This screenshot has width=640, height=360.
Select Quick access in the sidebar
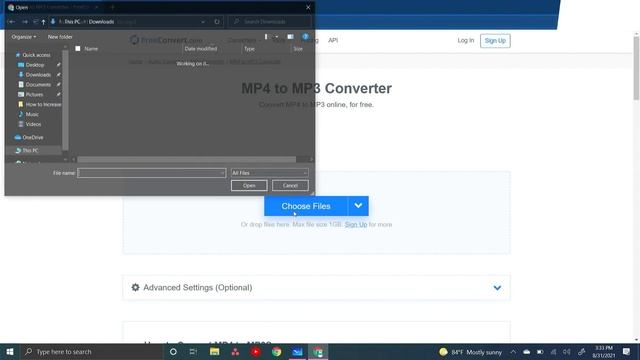tap(33, 55)
